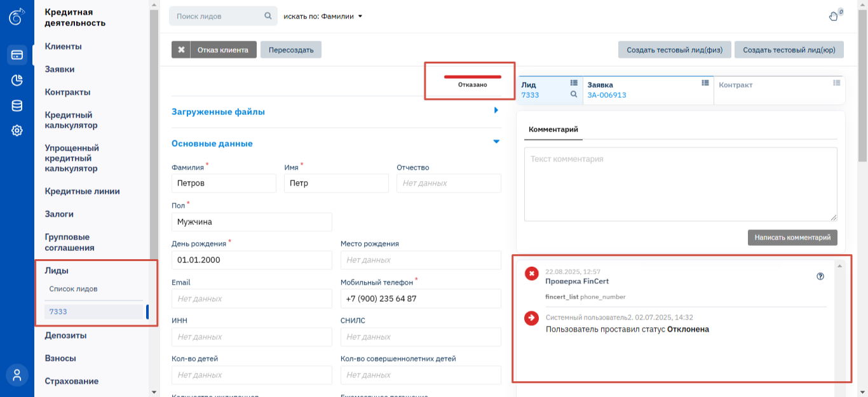The width and height of the screenshot is (868, 397).
Task: Collapse the Основные данные section
Action: [496, 142]
